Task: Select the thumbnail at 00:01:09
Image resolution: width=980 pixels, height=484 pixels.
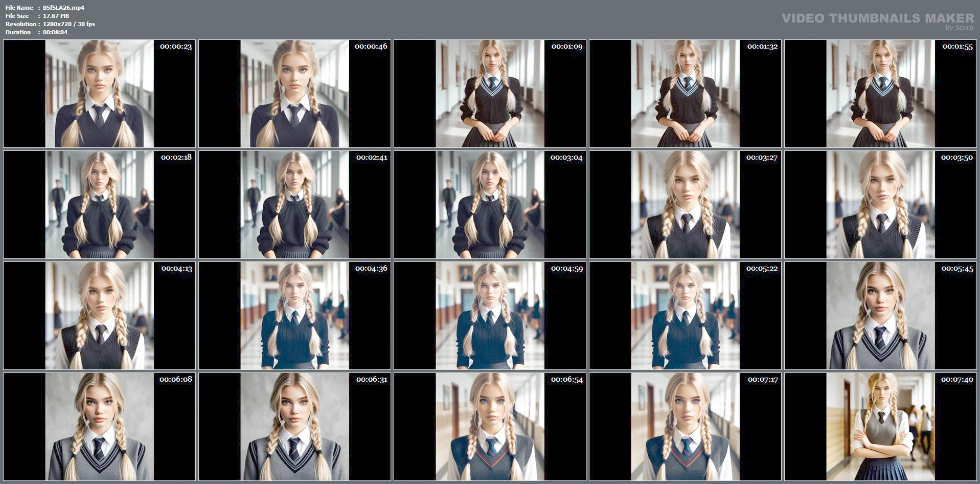Action: click(490, 94)
